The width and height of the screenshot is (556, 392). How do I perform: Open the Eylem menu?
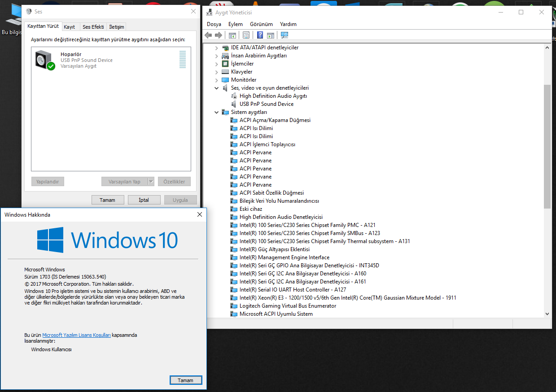tap(235, 24)
